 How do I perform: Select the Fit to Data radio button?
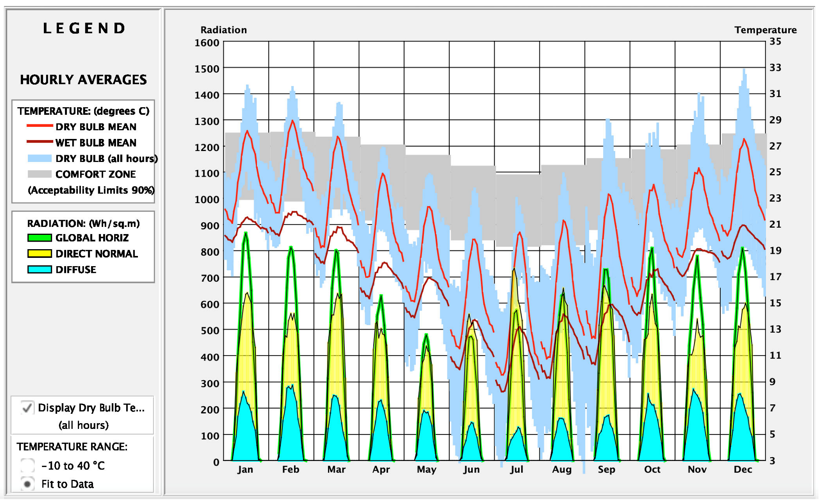pos(28,484)
